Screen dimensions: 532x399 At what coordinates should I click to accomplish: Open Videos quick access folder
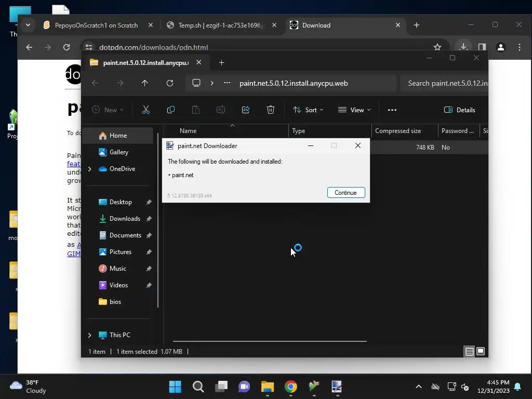click(118, 285)
